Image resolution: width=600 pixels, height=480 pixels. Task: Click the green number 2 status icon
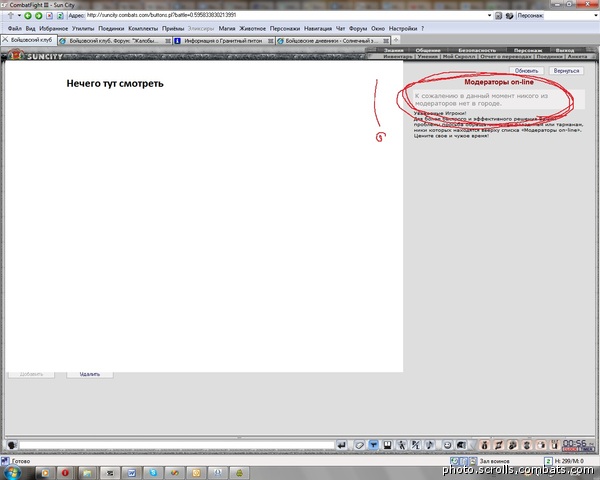(548, 461)
